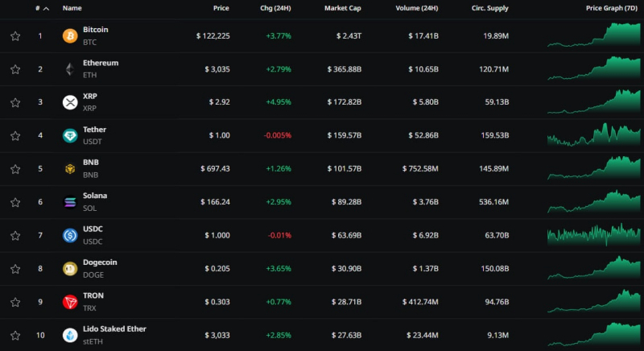644x351 pixels.
Task: Open the Lido Staked Ether link
Action: pos(114,328)
